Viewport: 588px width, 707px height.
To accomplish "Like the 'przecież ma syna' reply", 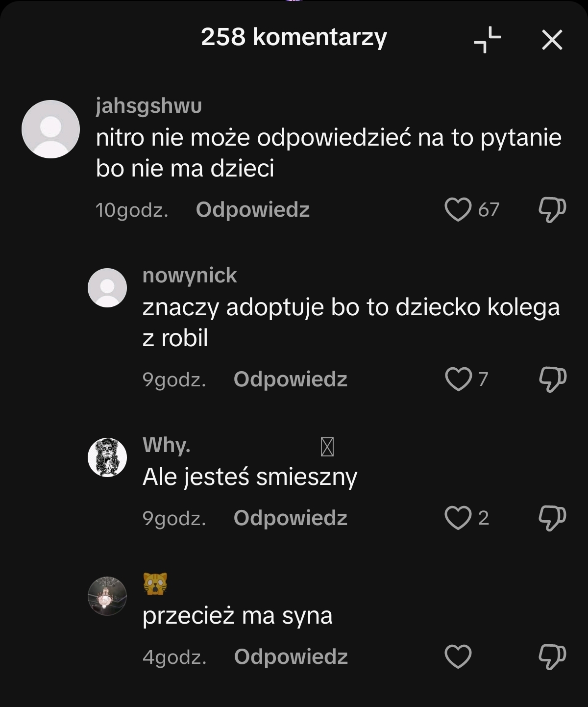I will tap(458, 656).
